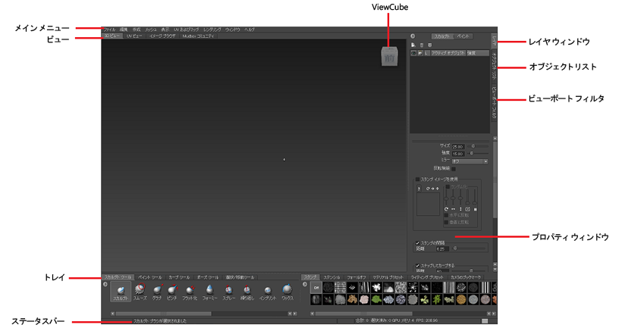
Task: Switch to Mudbox コミュニティ tab
Action: (x=199, y=36)
